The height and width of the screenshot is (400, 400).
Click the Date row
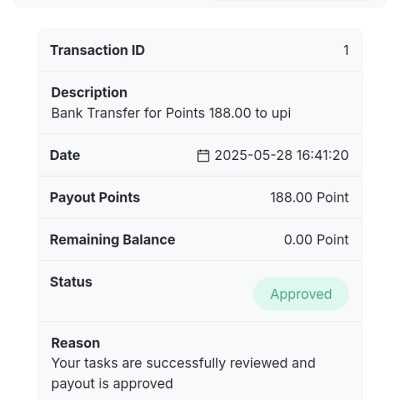pos(200,155)
